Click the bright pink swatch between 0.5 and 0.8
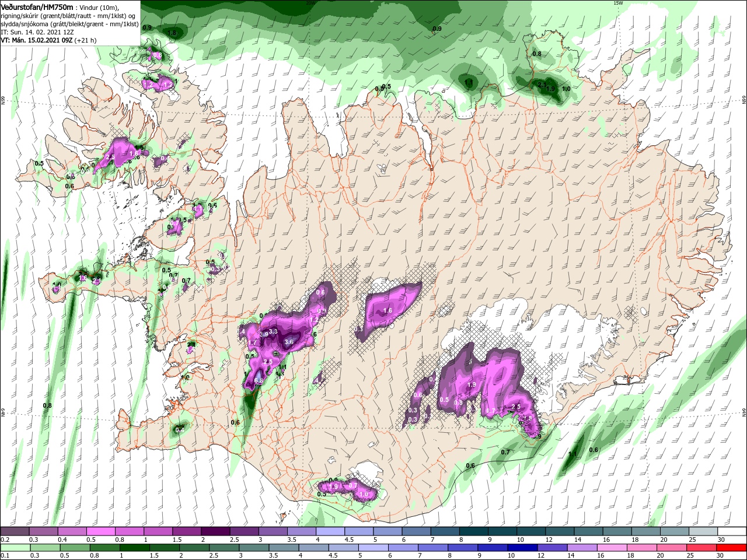 [100, 531]
